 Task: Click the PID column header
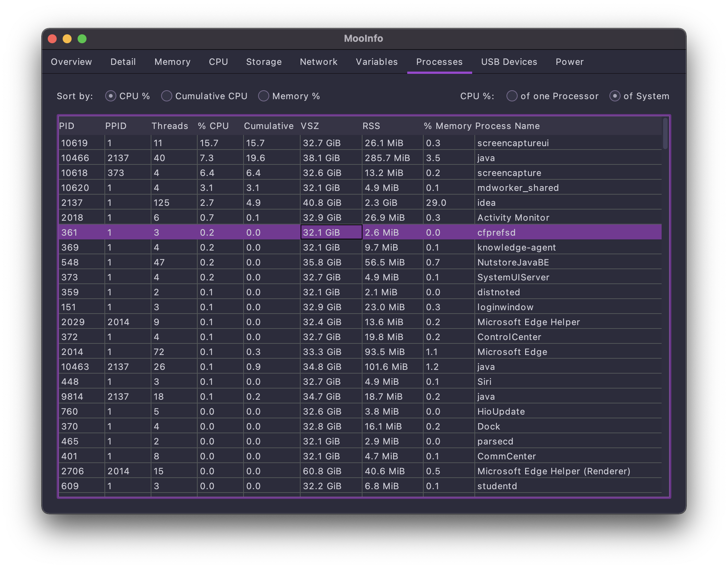pos(67,126)
